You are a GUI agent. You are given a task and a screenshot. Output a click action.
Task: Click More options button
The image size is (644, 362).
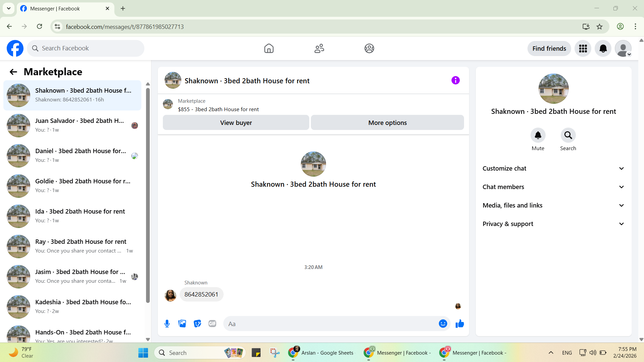point(387,123)
